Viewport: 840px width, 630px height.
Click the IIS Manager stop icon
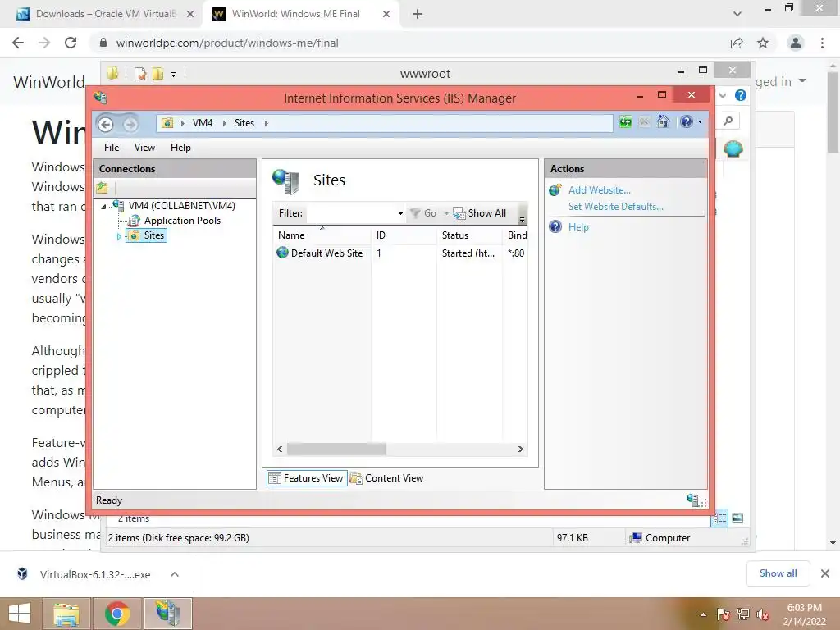[x=645, y=122]
